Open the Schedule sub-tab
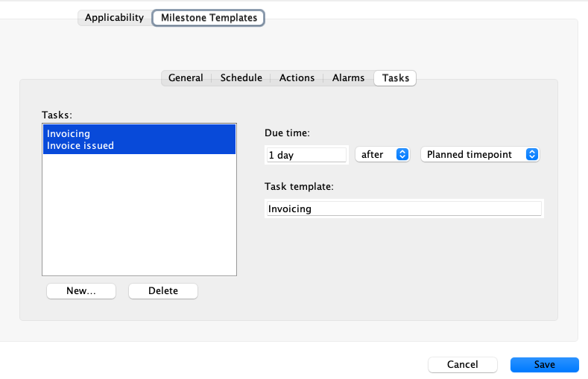The image size is (588, 379). 241,78
